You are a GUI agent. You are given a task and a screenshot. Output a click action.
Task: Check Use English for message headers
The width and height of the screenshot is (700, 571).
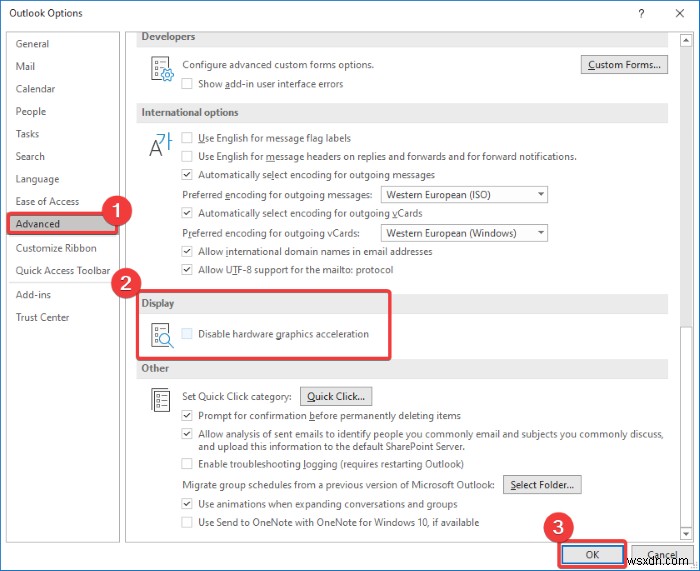(x=187, y=156)
